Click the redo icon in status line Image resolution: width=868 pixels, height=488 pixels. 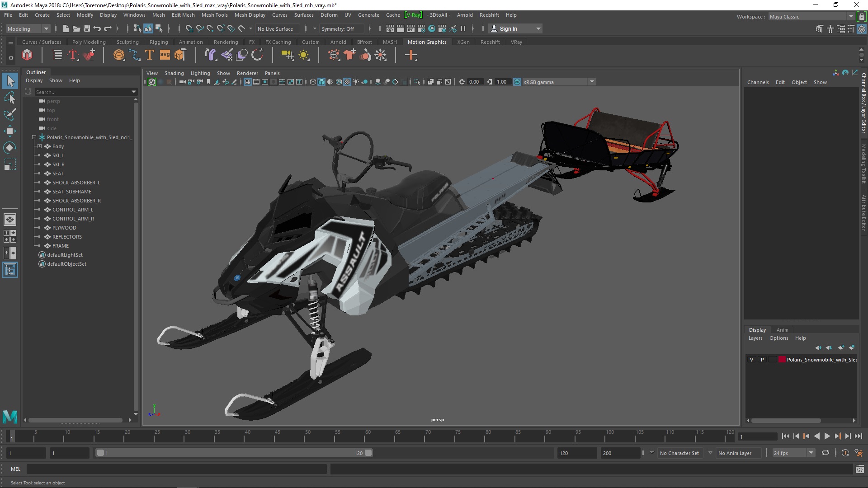pyautogui.click(x=108, y=28)
